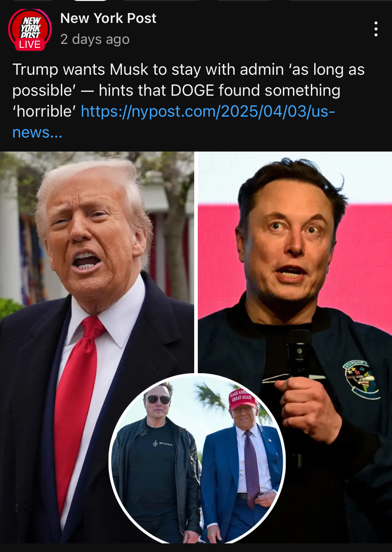Screen dimensions: 392x552
Task: Open the three-dot post options menu
Action: coord(376,29)
